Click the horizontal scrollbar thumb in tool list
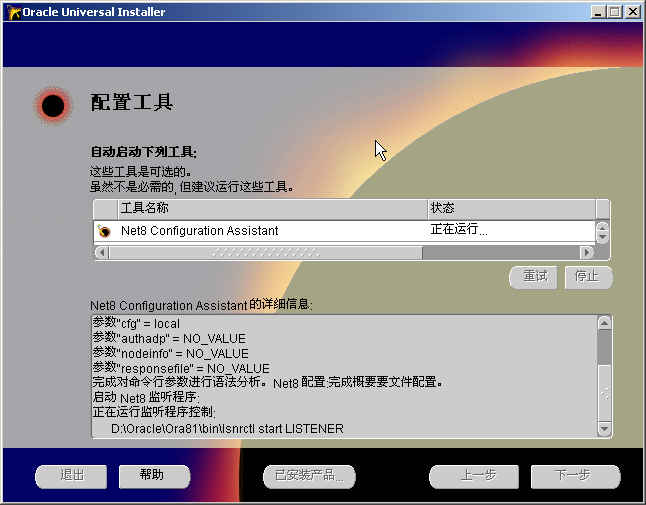 point(265,252)
